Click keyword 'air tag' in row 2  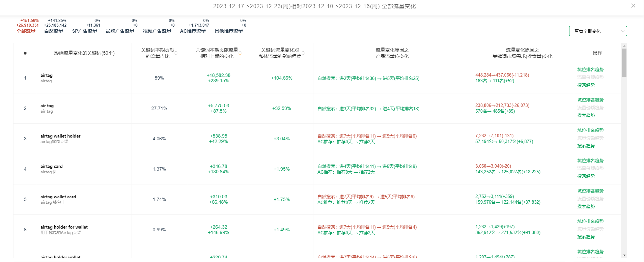pyautogui.click(x=47, y=106)
